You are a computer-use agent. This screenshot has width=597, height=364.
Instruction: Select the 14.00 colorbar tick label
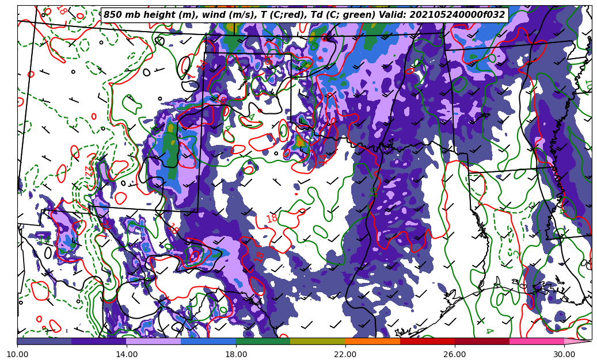coord(127,355)
